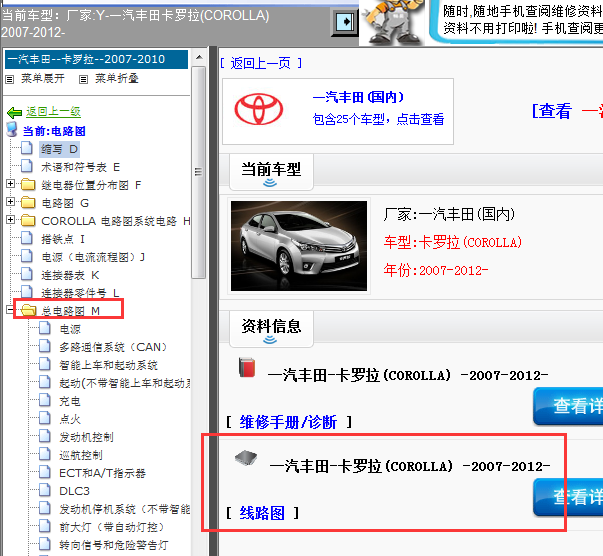This screenshot has width=603, height=556.
Task: Click 包含25个车型，点击查看 link
Action: (378, 119)
